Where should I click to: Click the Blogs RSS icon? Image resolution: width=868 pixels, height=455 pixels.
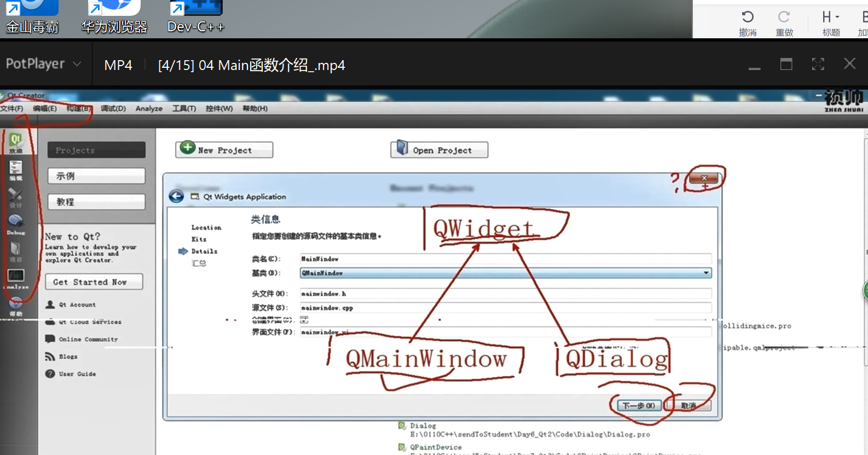click(50, 357)
